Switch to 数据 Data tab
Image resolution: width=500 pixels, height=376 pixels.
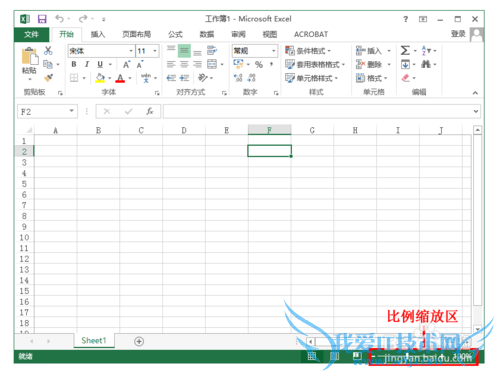pyautogui.click(x=207, y=34)
